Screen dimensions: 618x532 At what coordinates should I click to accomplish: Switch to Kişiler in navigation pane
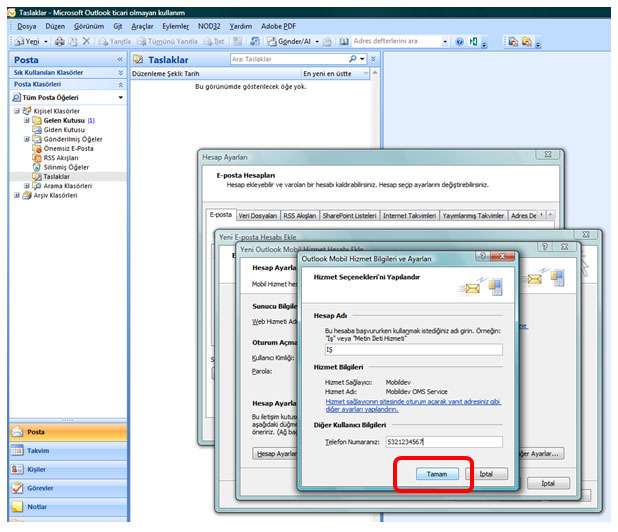(x=68, y=469)
